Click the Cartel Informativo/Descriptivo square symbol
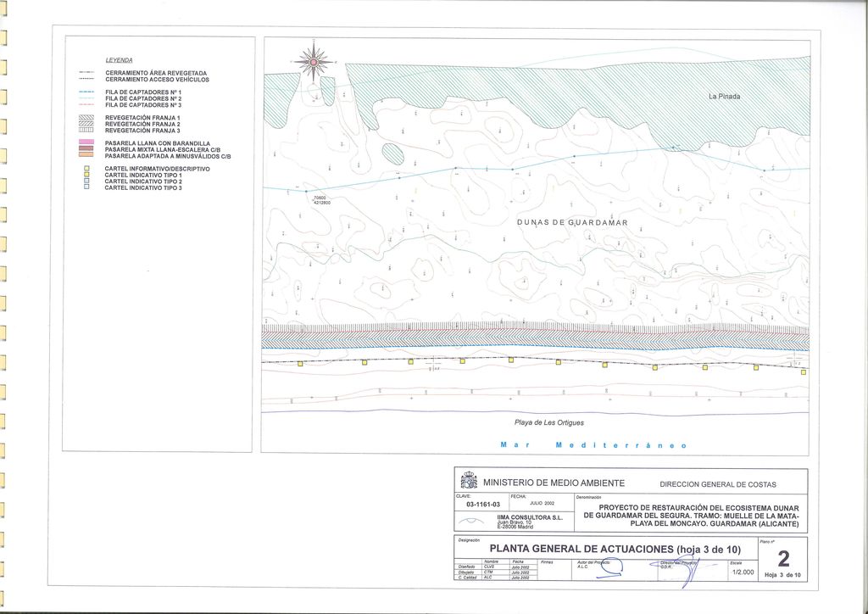This screenshot has width=868, height=614. pos(86,169)
